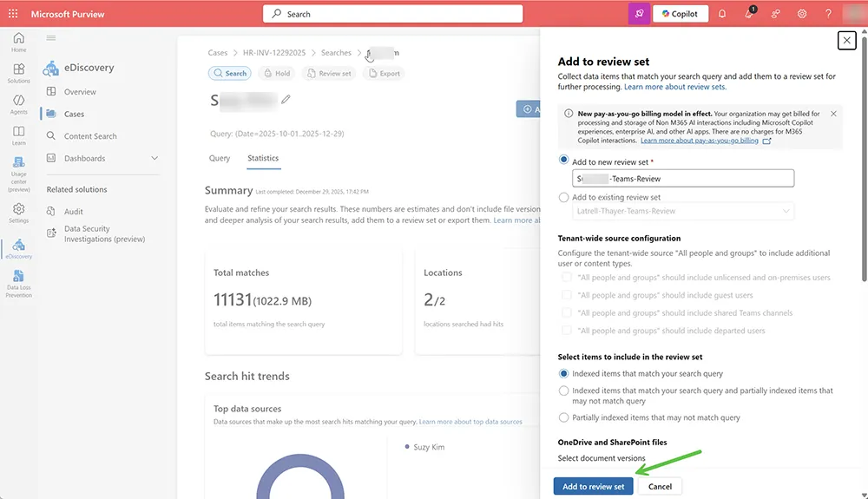Check should include departed users
Viewport: 868px width, 499px height.
pos(566,331)
